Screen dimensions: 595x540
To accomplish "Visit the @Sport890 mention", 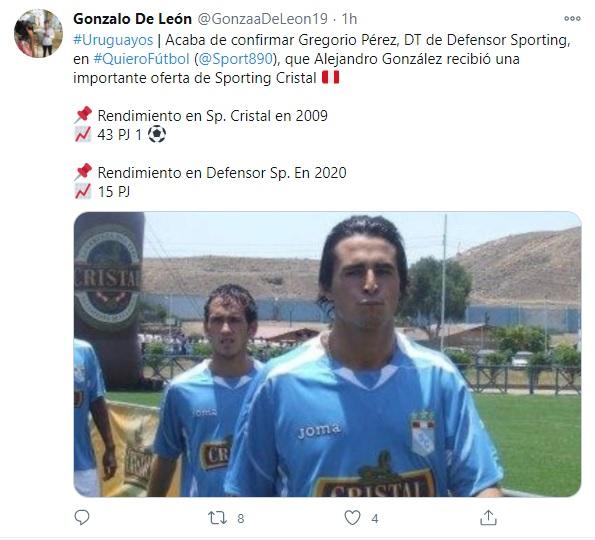I will click(235, 59).
